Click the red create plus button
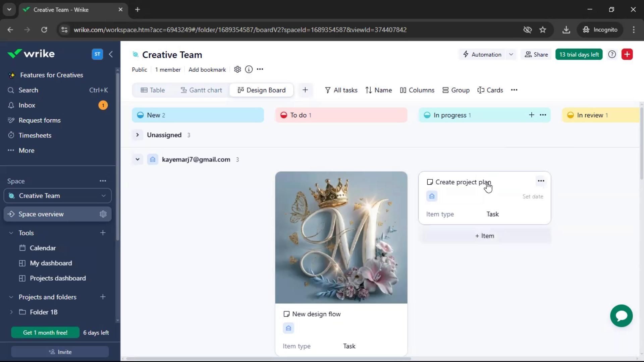 (x=627, y=54)
